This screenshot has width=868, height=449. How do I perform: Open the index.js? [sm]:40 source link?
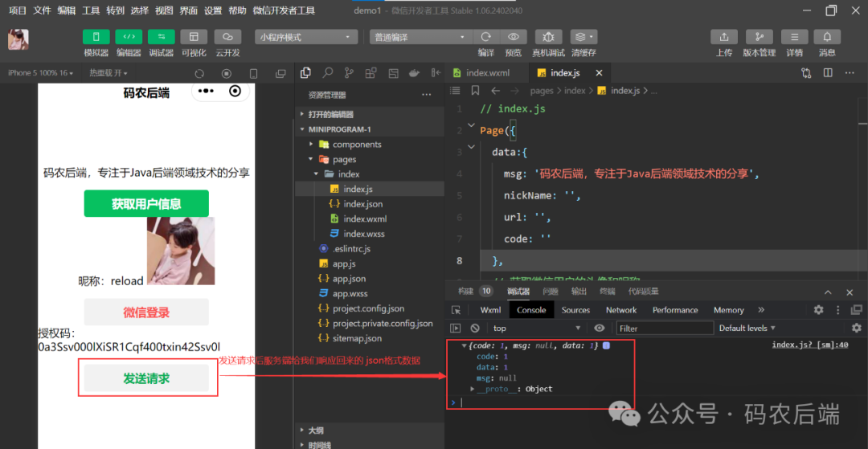pyautogui.click(x=810, y=345)
